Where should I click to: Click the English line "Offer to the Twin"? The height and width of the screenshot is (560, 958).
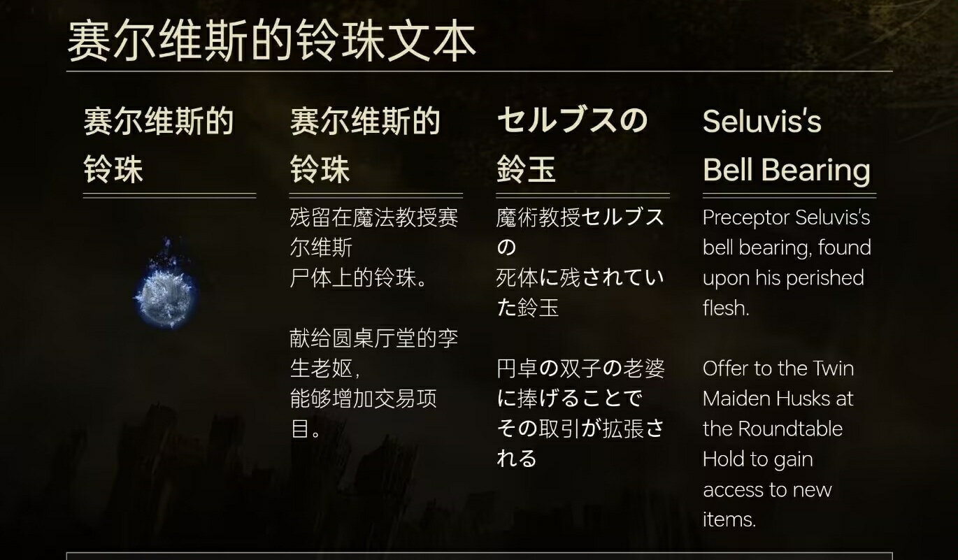pos(778,368)
